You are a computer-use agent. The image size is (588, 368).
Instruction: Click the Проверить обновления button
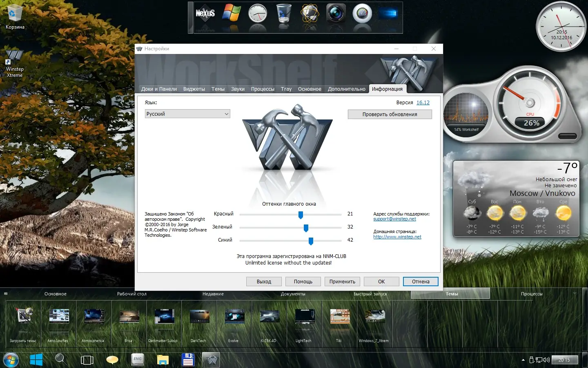[390, 114]
